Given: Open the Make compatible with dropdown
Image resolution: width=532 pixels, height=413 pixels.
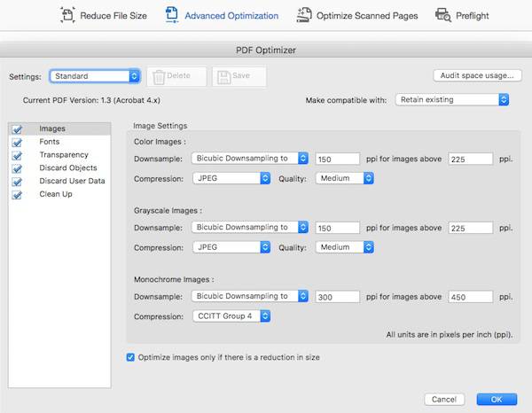Looking at the screenshot, I should pyautogui.click(x=452, y=100).
